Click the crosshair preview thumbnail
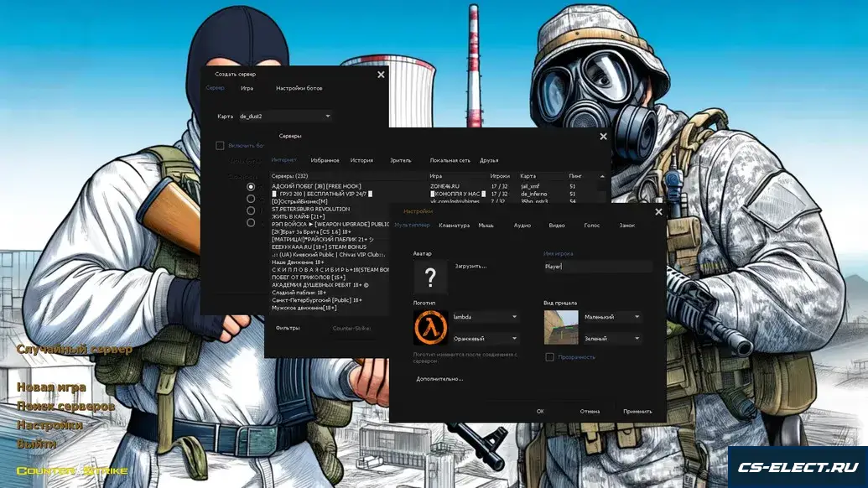The width and height of the screenshot is (868, 488). 560,327
